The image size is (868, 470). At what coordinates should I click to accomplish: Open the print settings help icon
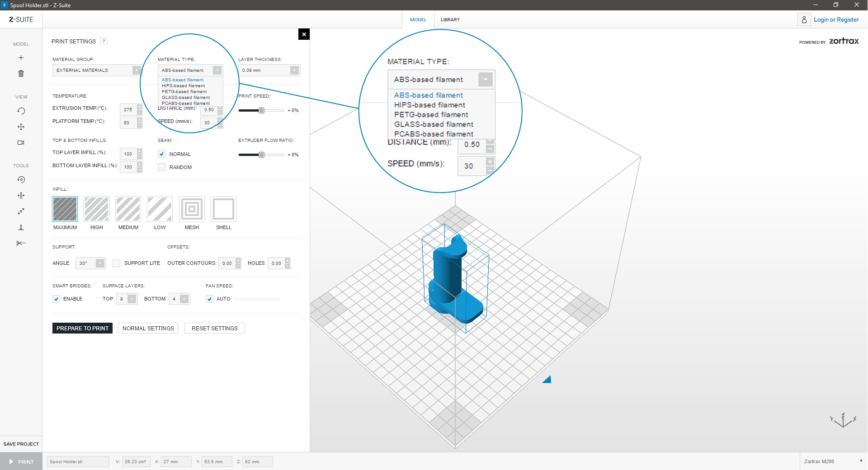click(x=104, y=41)
